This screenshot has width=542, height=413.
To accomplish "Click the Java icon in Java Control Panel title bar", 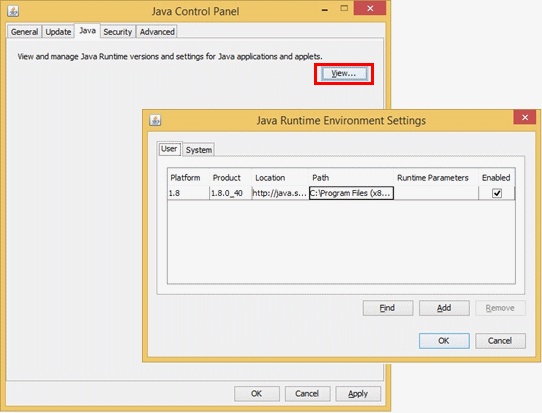I will tap(13, 11).
